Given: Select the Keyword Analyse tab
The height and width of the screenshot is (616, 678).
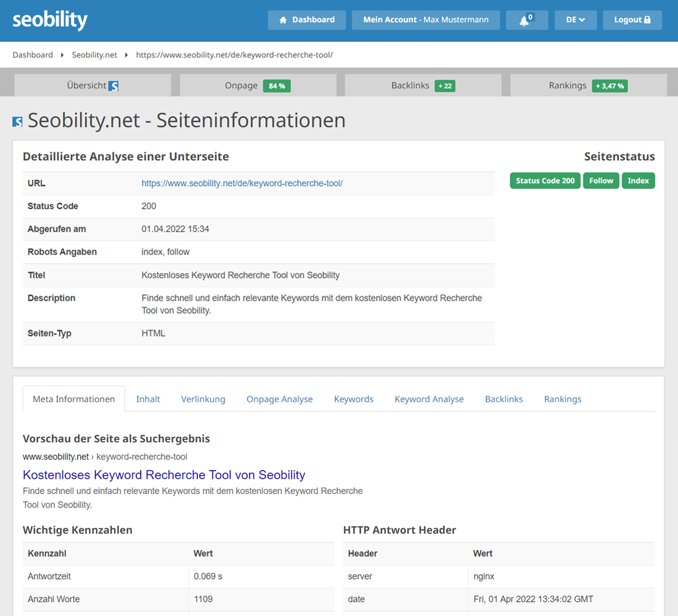Looking at the screenshot, I should click(429, 399).
